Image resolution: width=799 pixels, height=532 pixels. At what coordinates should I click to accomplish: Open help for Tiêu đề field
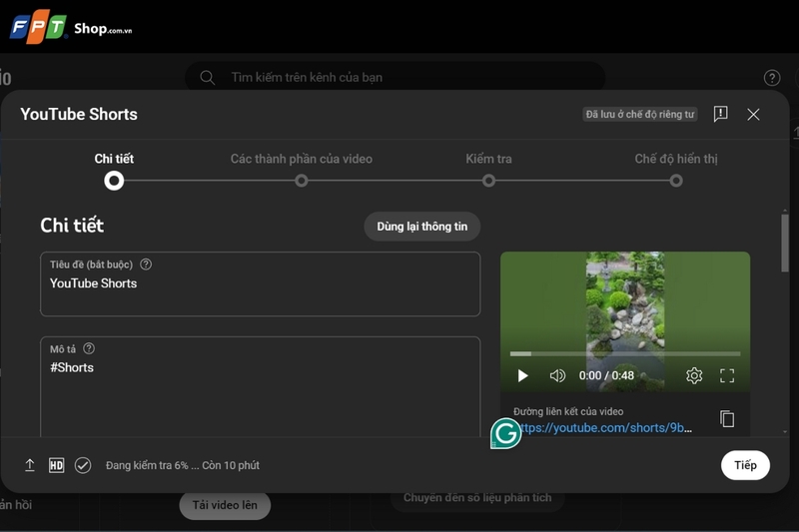146,265
